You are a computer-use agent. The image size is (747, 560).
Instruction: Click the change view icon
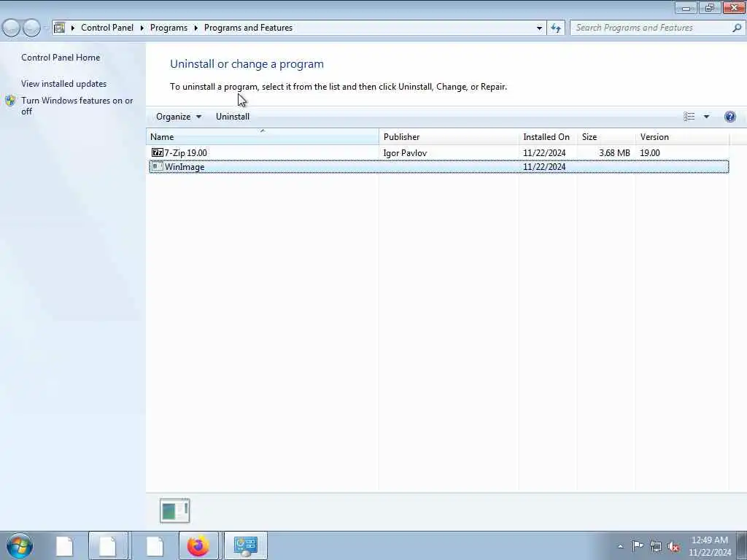click(689, 117)
